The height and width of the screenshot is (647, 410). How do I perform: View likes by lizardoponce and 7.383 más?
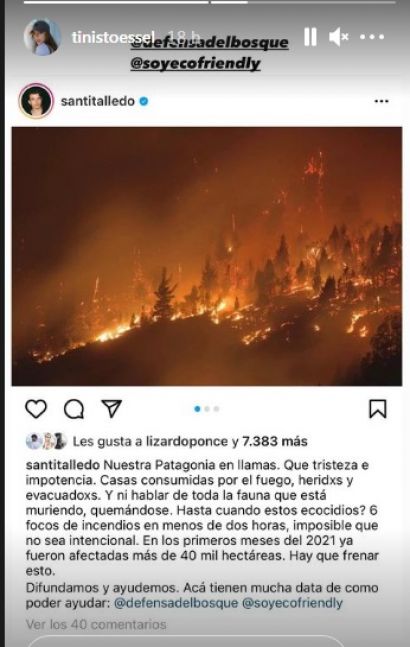[x=190, y=442]
